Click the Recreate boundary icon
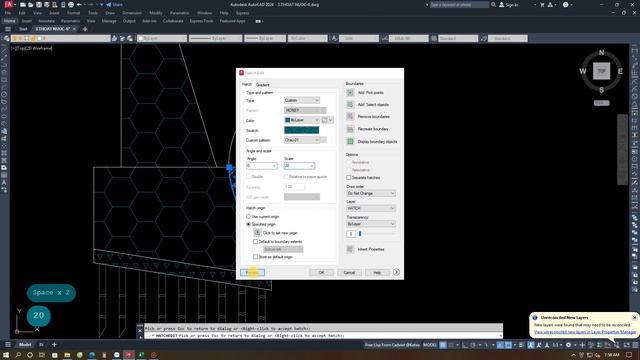This screenshot has width=640, height=360. (x=350, y=129)
